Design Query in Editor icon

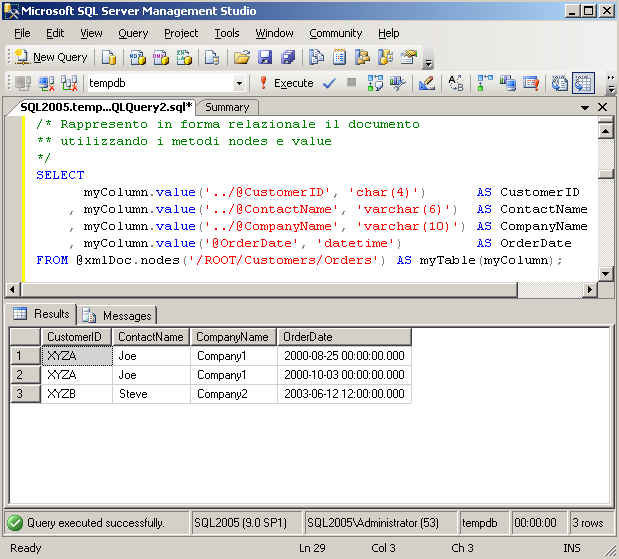pos(427,83)
